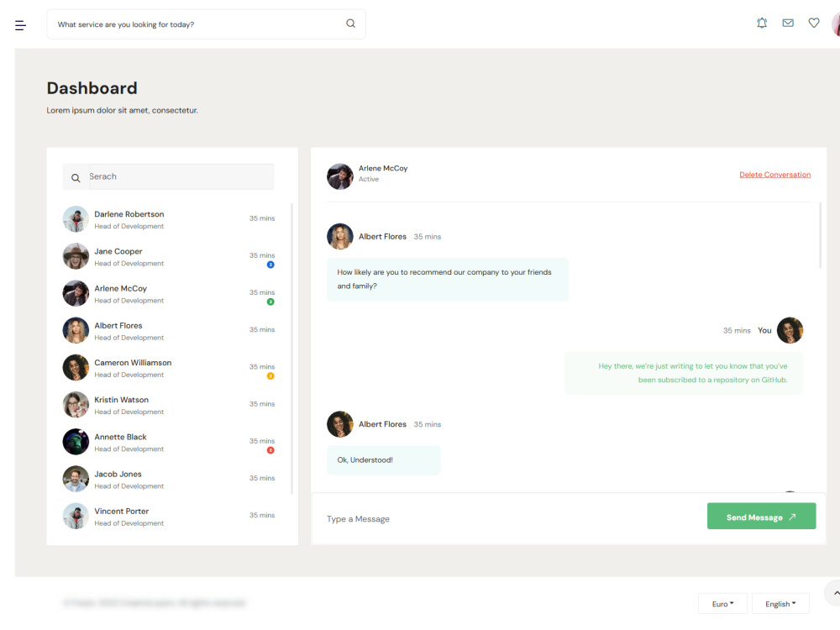Click the Active status under Arlene McCoy
This screenshot has height=630, width=840.
pyautogui.click(x=369, y=180)
